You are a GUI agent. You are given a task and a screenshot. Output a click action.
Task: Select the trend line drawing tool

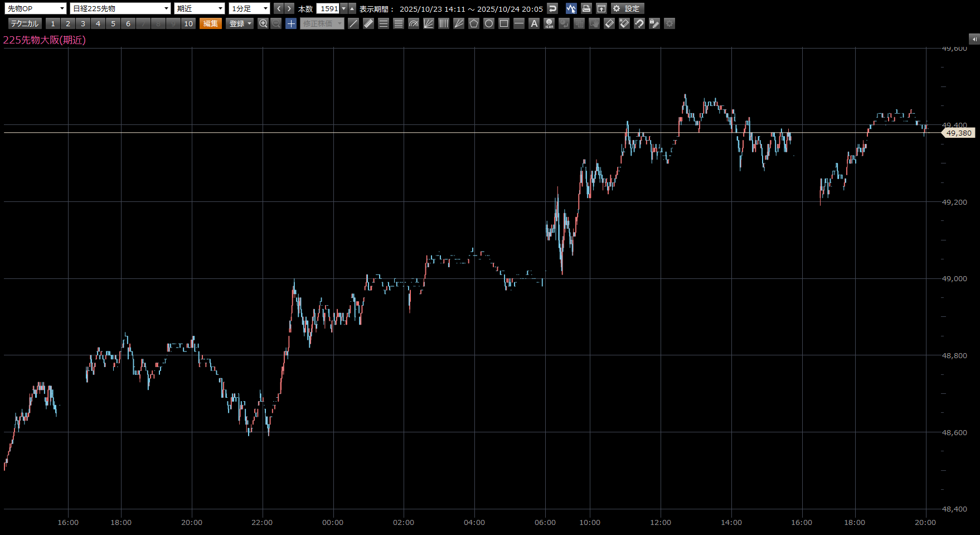pos(353,23)
